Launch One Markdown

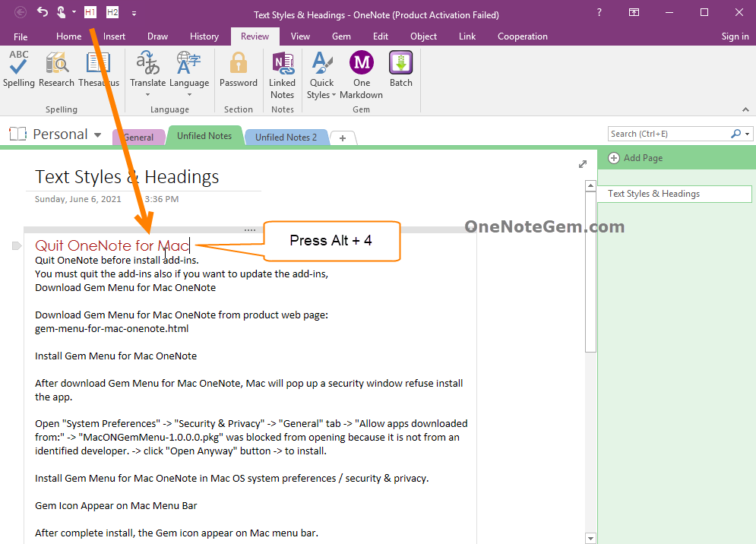[361, 74]
